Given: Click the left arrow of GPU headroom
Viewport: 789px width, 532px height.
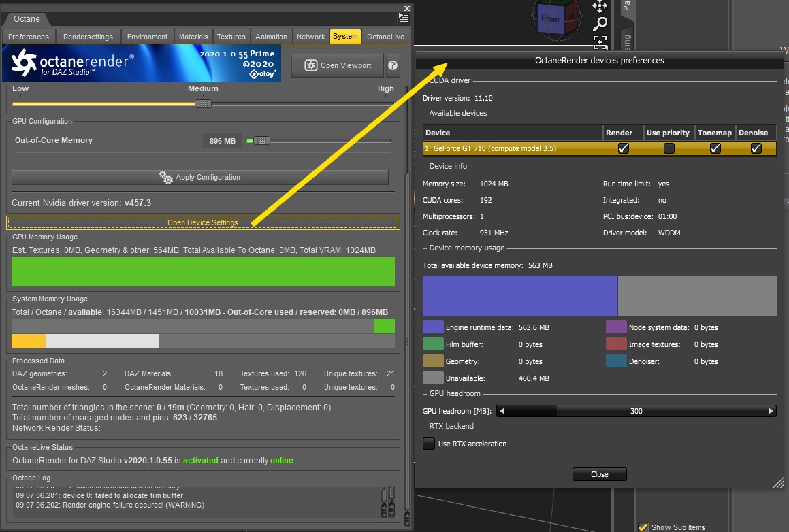Looking at the screenshot, I should [501, 411].
